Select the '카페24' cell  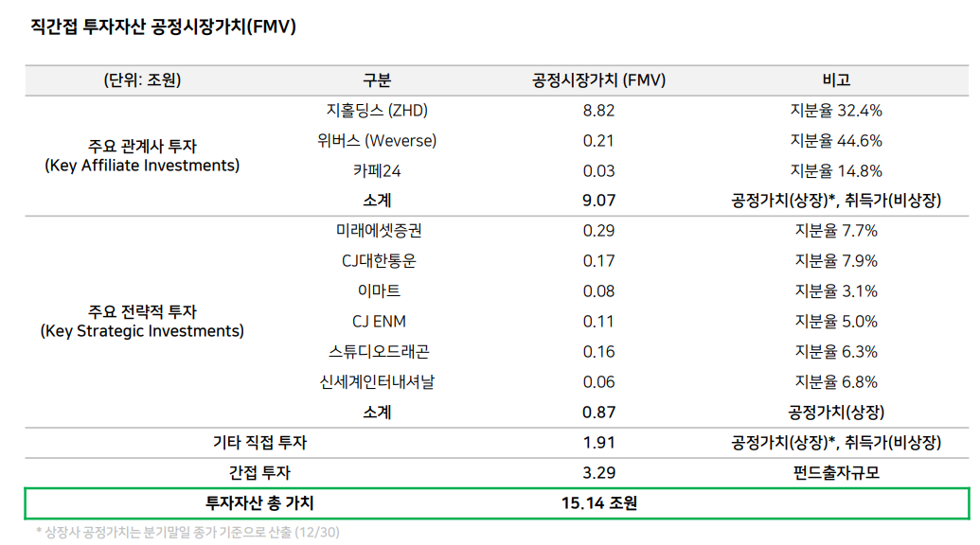pos(377,171)
